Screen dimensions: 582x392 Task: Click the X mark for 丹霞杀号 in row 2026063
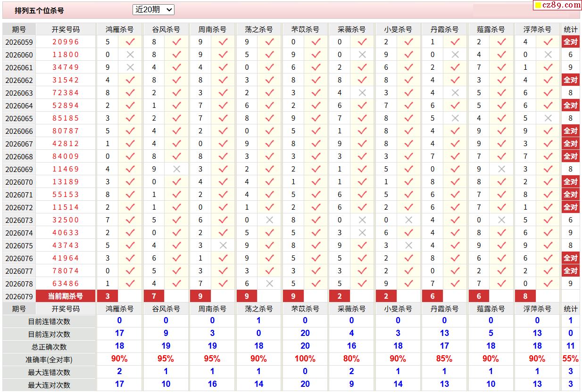[455, 93]
